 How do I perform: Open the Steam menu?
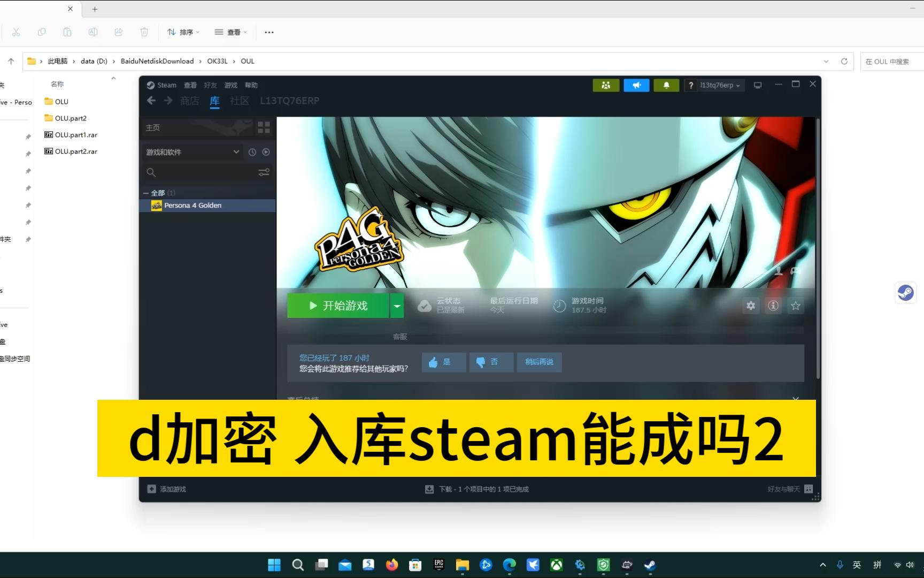pos(161,85)
